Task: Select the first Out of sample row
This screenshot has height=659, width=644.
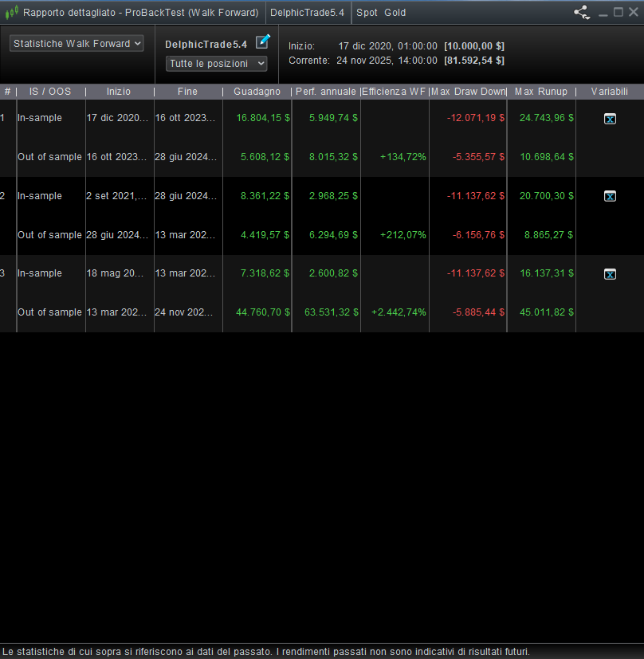Action: (49, 157)
